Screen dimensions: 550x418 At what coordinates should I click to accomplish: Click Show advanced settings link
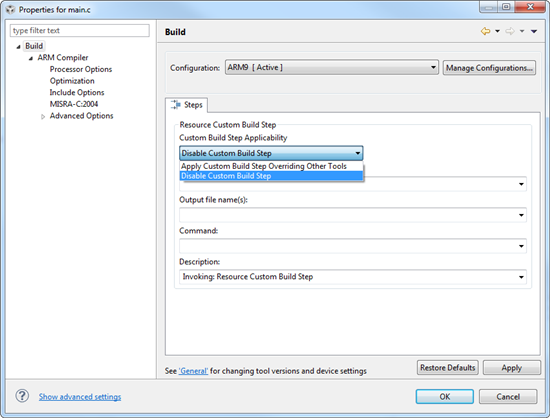pyautogui.click(x=80, y=397)
